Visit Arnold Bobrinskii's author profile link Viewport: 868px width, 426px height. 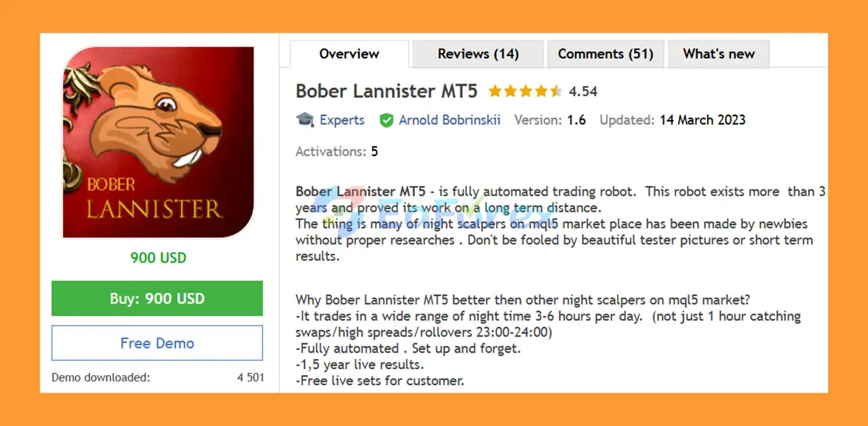450,120
